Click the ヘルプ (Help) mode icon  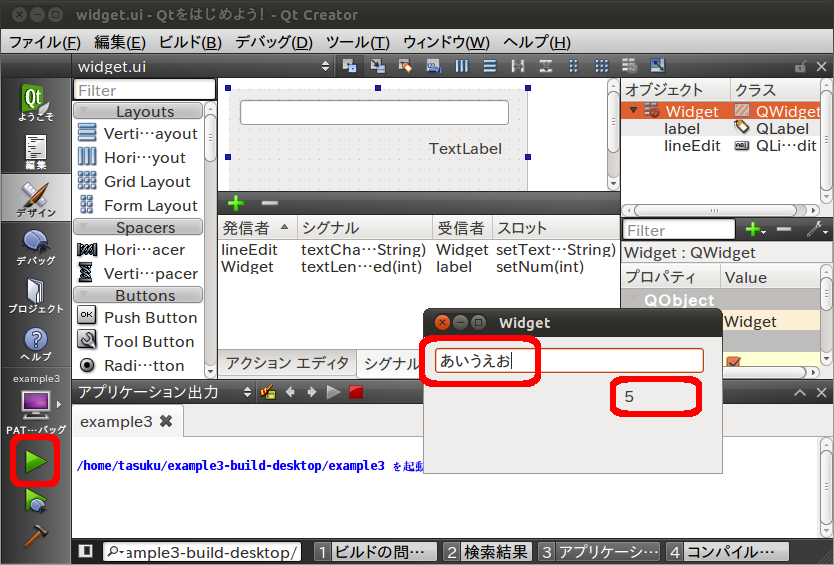(x=36, y=344)
